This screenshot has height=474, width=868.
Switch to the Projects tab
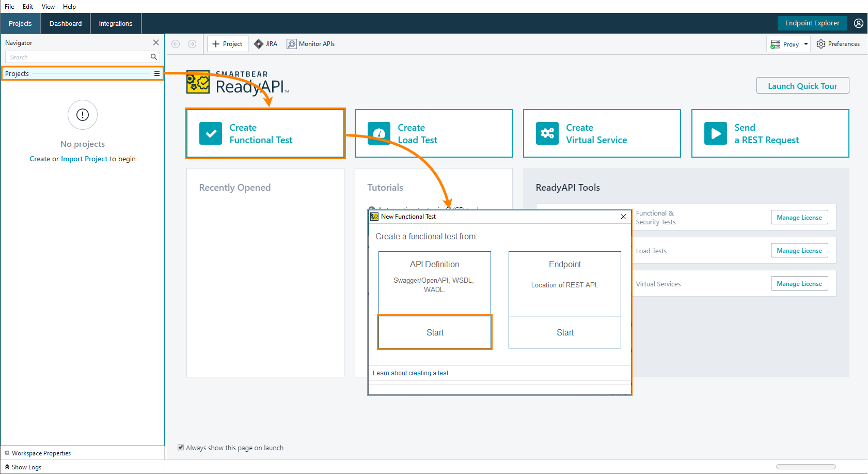coord(20,24)
